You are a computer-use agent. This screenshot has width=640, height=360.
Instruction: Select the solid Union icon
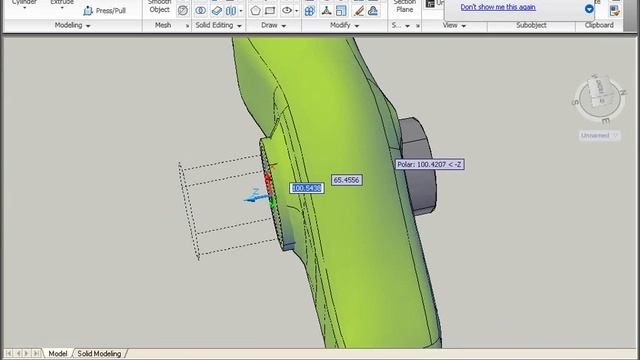[x=200, y=11]
